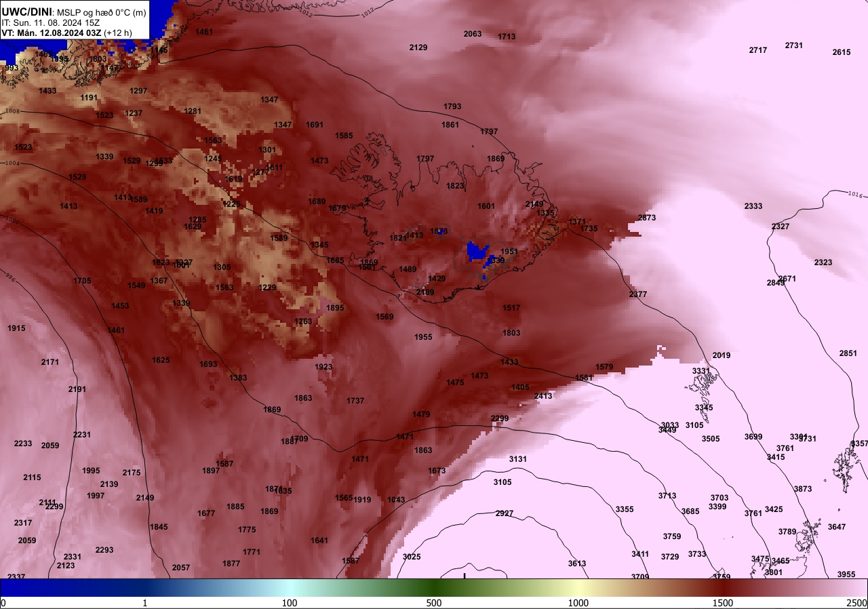Click the map value 3131

point(518,459)
